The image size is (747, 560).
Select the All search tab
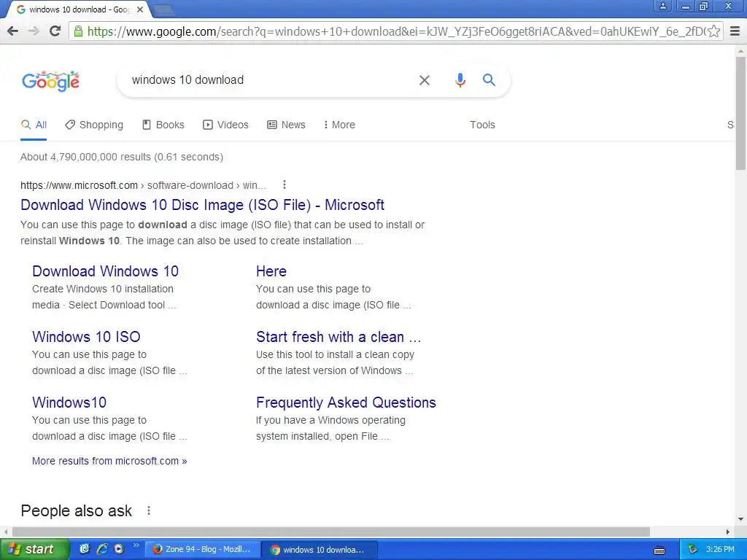(x=34, y=125)
